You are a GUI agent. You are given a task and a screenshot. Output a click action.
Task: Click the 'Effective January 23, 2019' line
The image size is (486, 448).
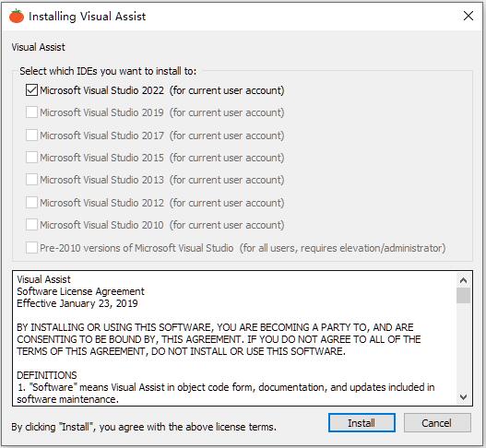coord(77,303)
